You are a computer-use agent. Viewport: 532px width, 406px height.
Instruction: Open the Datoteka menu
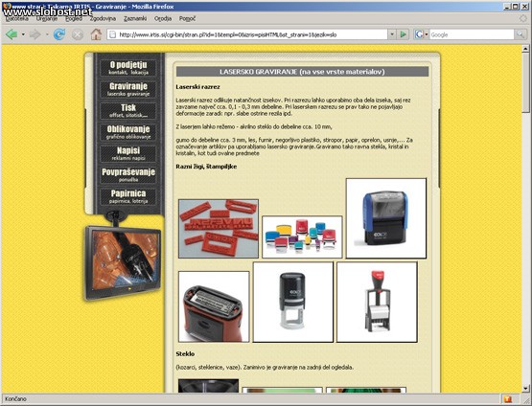[x=17, y=18]
